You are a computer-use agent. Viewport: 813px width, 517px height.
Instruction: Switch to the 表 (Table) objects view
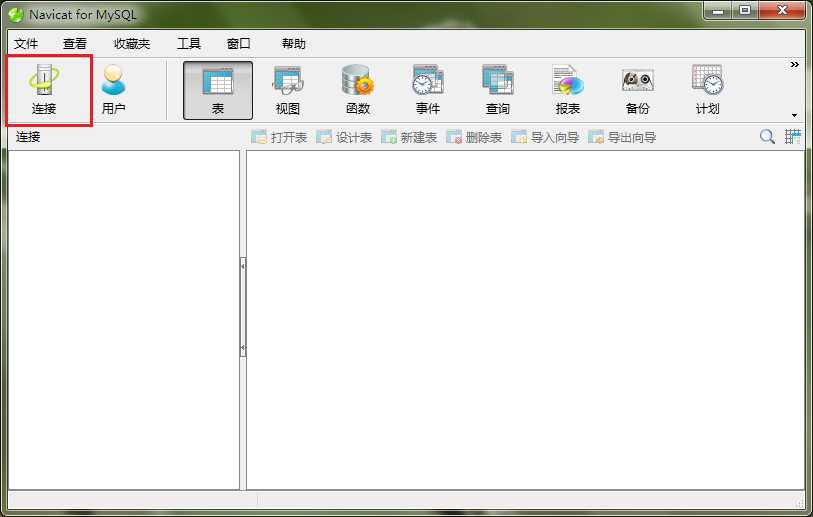coord(218,90)
